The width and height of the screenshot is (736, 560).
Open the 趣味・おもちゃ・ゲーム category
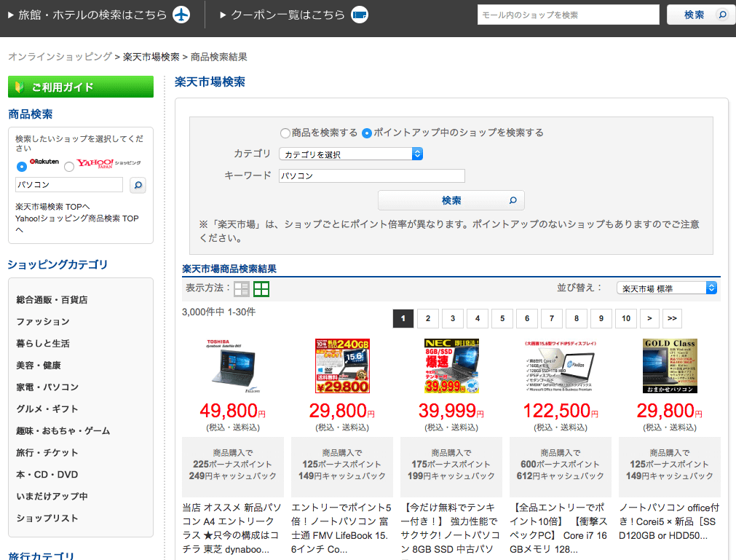(63, 431)
